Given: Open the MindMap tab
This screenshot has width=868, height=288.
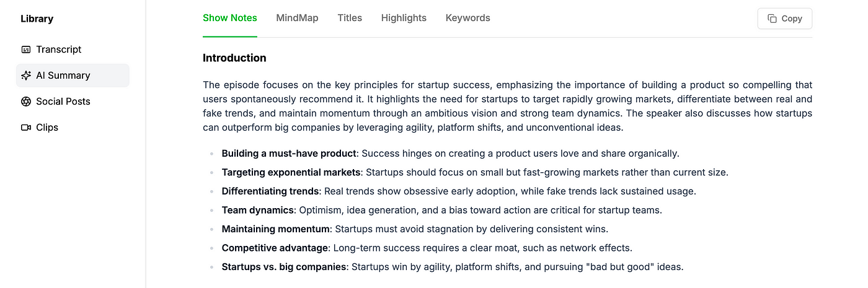Looking at the screenshot, I should click(297, 18).
